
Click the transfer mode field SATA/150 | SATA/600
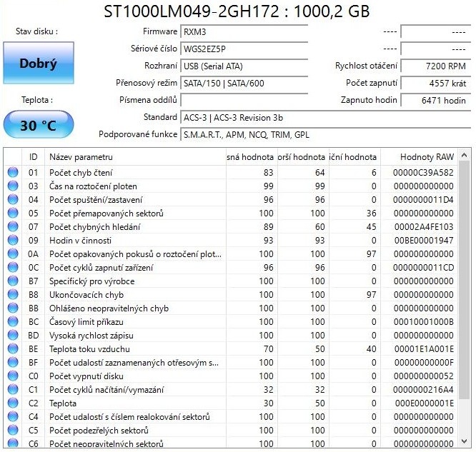pyautogui.click(x=244, y=83)
